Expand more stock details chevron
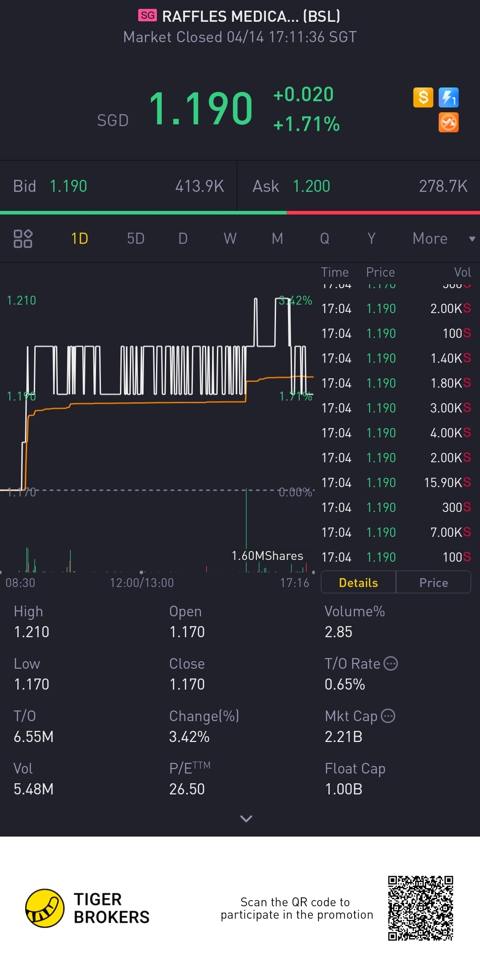The width and height of the screenshot is (480, 980). click(246, 818)
